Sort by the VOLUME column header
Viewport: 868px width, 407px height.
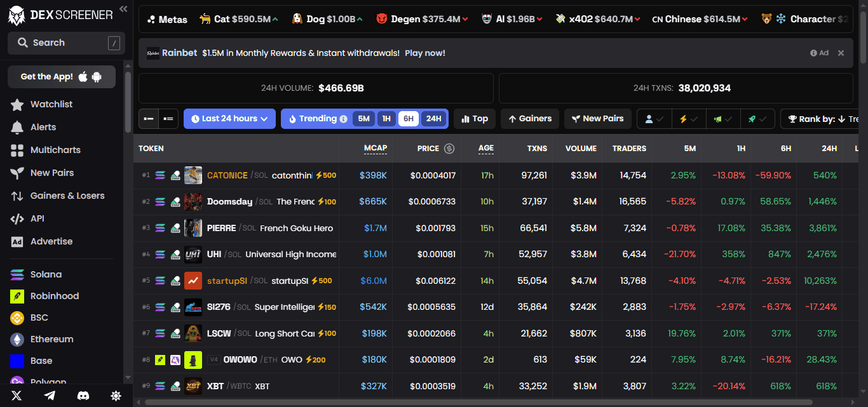click(x=581, y=149)
